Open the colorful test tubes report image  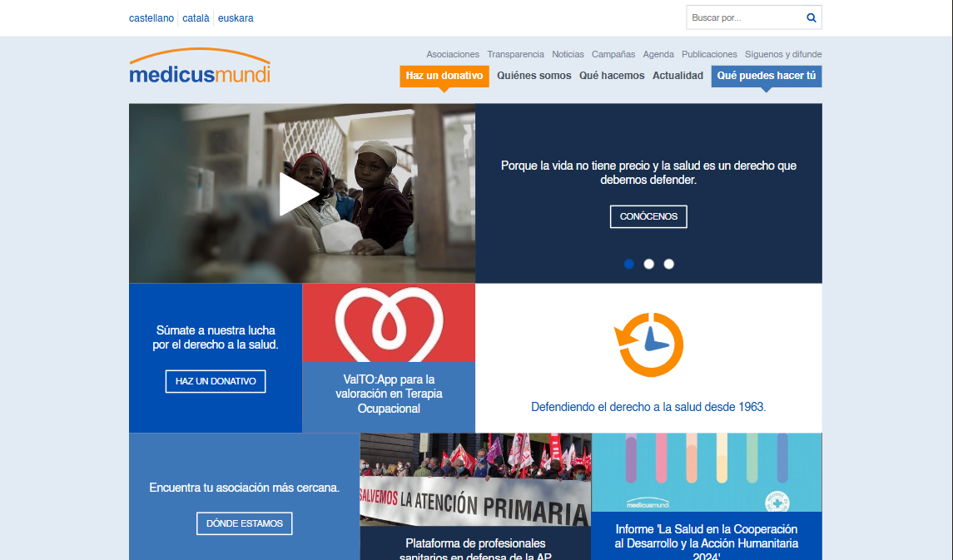pyautogui.click(x=707, y=473)
